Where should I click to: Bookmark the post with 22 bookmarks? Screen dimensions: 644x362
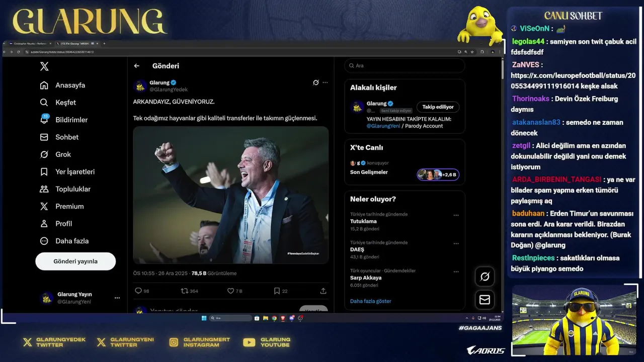(277, 291)
